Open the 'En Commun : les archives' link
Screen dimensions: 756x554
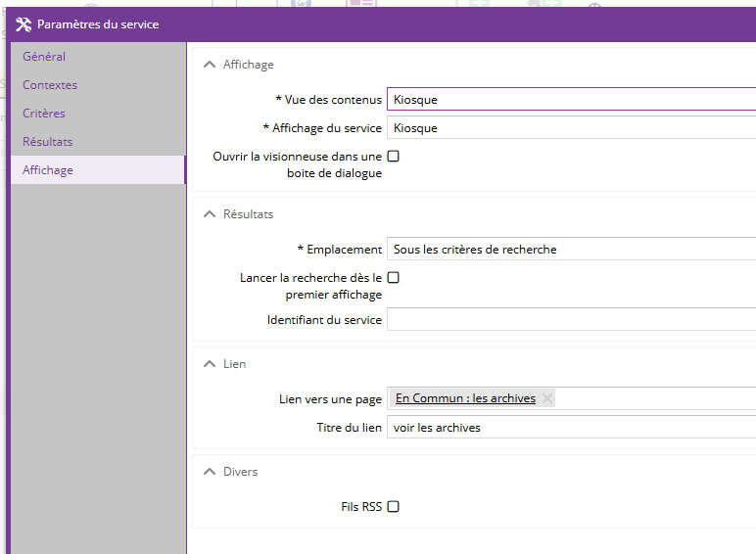[x=465, y=398]
